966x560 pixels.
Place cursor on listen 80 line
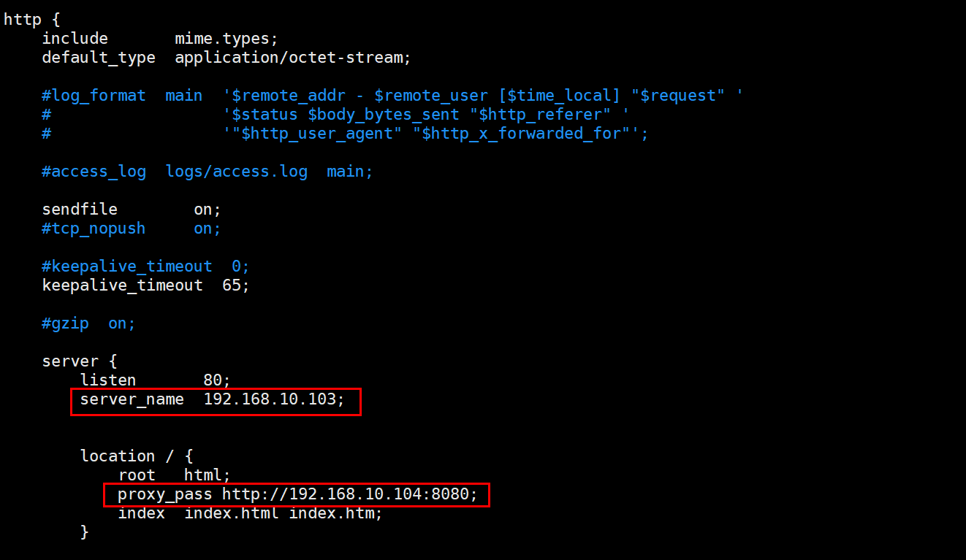coord(155,380)
